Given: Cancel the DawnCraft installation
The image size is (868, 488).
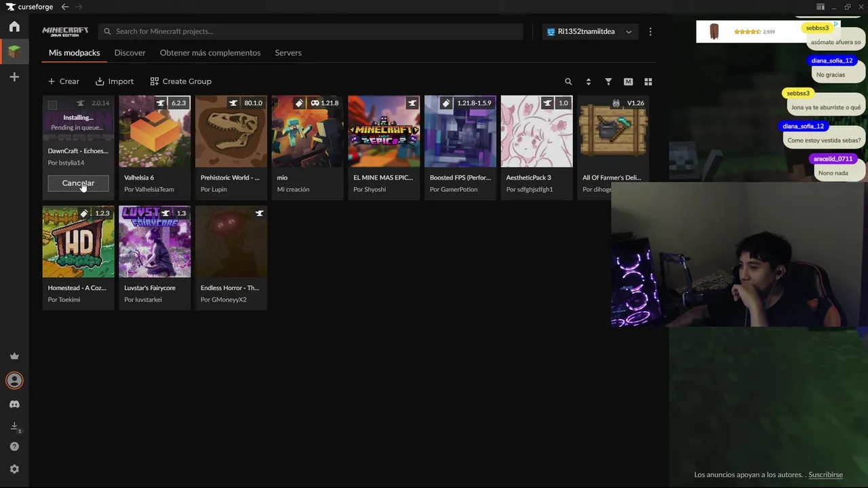Looking at the screenshot, I should click(78, 183).
